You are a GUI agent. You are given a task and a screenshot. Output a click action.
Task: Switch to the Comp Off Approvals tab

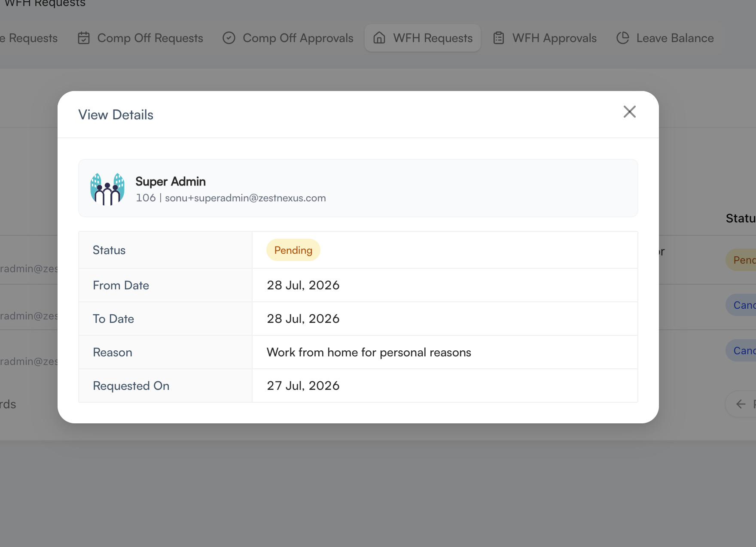[288, 38]
